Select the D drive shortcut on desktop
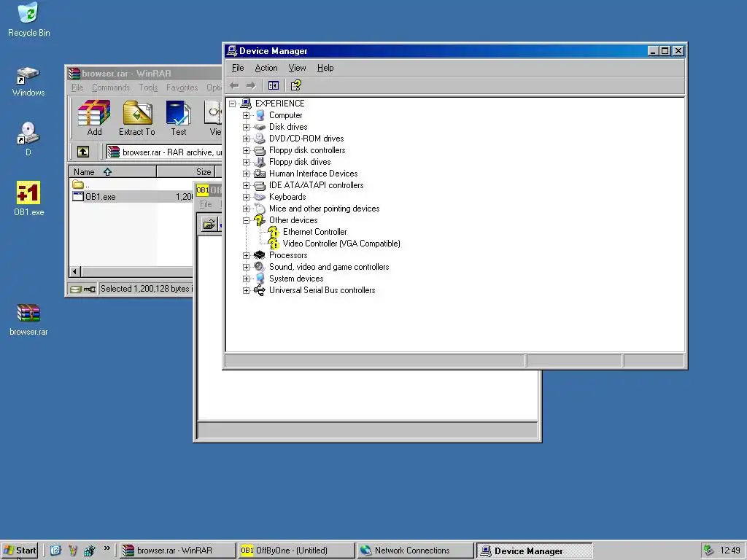This screenshot has height=560, width=747. click(28, 139)
